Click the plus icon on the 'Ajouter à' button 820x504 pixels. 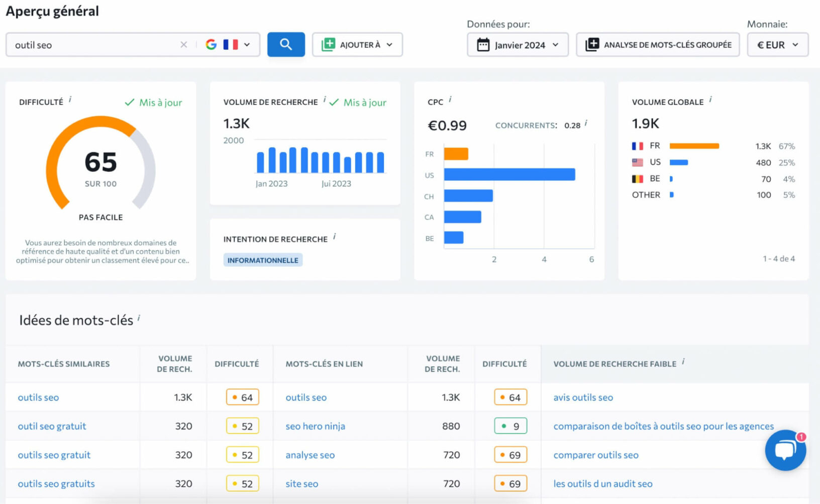coord(328,44)
